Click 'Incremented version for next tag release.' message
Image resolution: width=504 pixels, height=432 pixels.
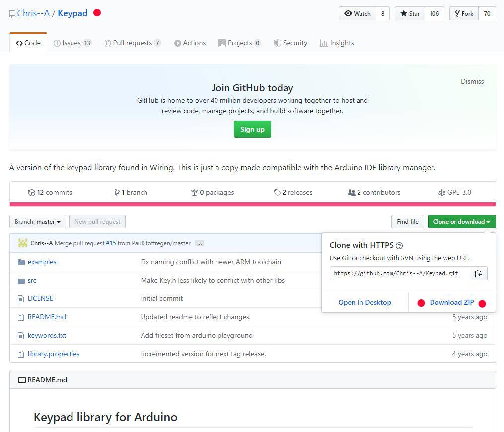coord(203,354)
